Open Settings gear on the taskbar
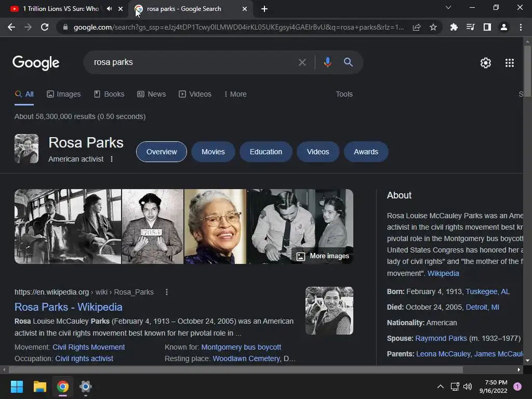The image size is (532, 399). (x=86, y=387)
